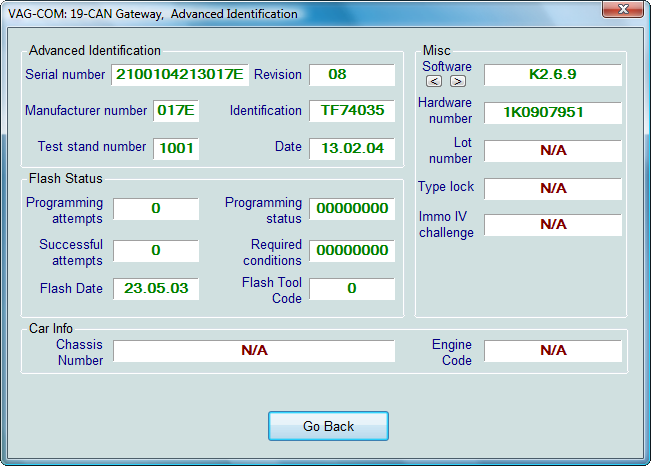The width and height of the screenshot is (651, 466).
Task: Click the Lot number N/A field
Action: (x=553, y=151)
